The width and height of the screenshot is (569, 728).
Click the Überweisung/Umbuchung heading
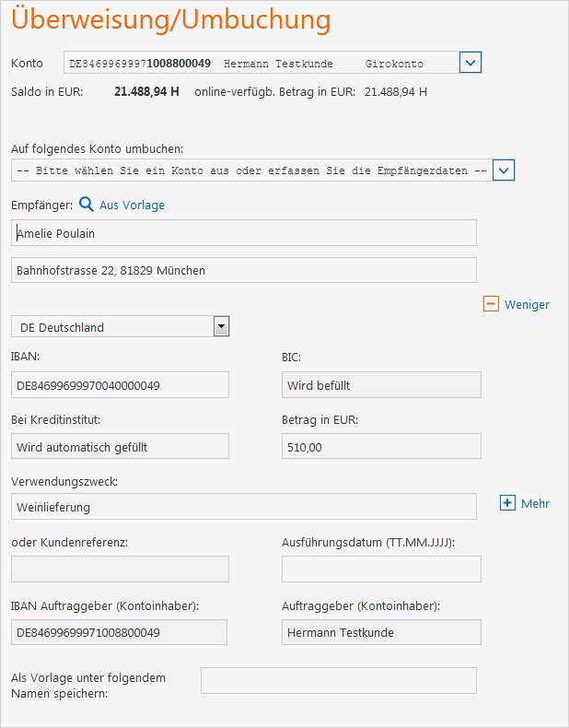point(170,19)
